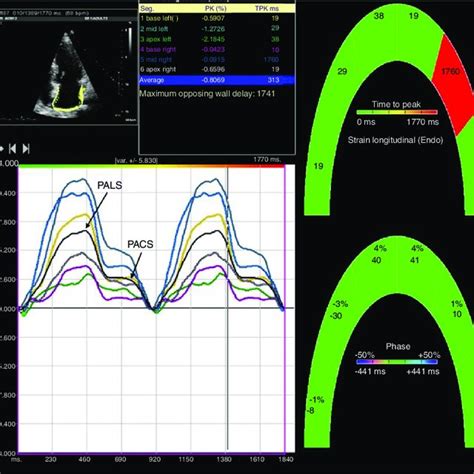Screen dimensions: 474x474
Task: Select the '3 apex left' segment row
Action: pos(217,39)
